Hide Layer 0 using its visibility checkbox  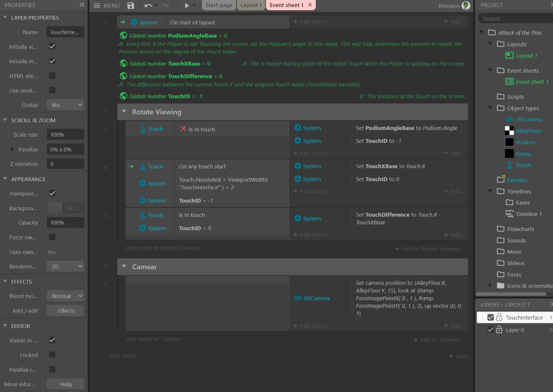[x=490, y=330]
